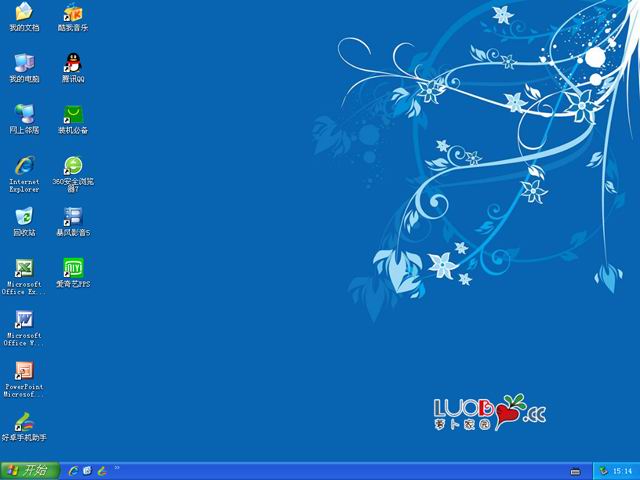Expand the Quick Launch overflow chevron
Viewport: 640px width, 480px height.
click(117, 468)
